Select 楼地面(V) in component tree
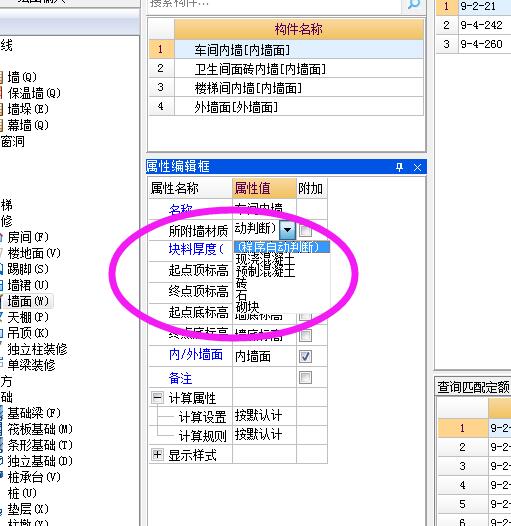Screen dimensions: 511x526 (x=34, y=253)
